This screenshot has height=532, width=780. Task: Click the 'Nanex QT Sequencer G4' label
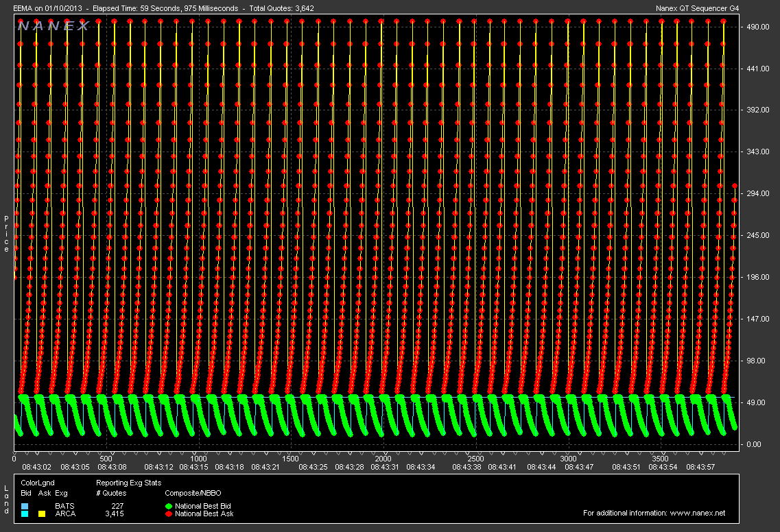698,8
